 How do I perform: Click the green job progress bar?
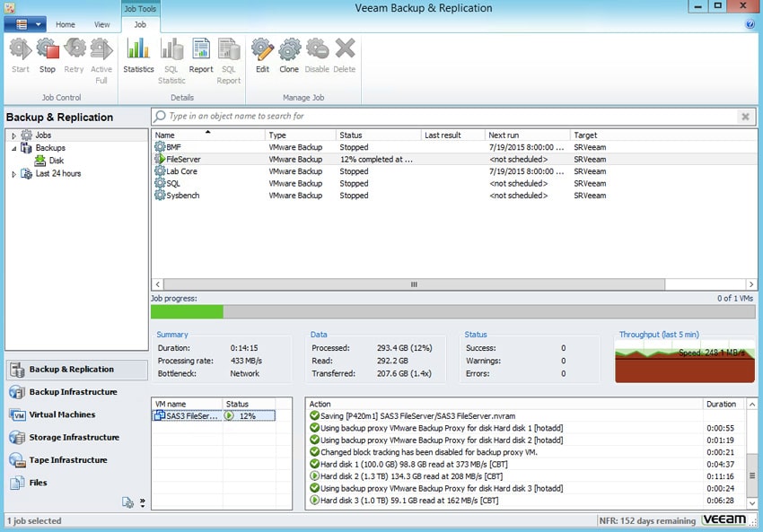click(188, 311)
